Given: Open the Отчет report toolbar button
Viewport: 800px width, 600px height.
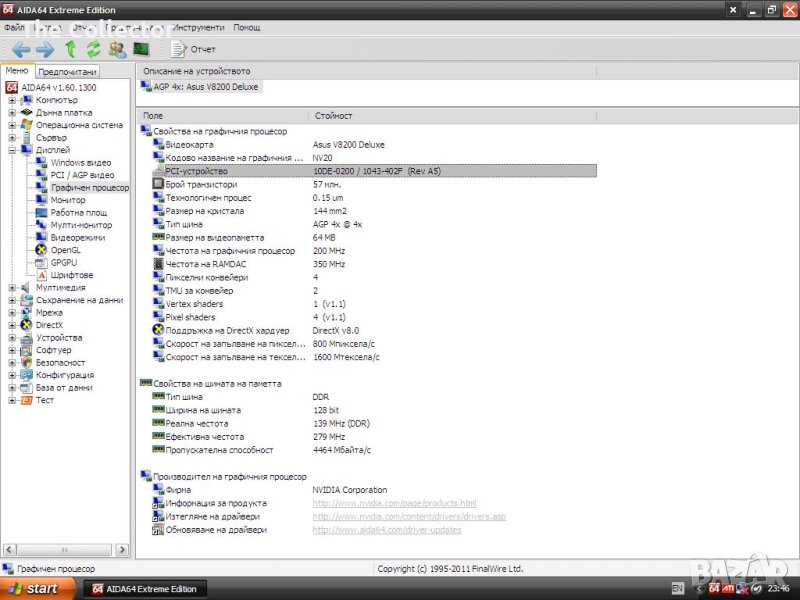Looking at the screenshot, I should pyautogui.click(x=194, y=49).
